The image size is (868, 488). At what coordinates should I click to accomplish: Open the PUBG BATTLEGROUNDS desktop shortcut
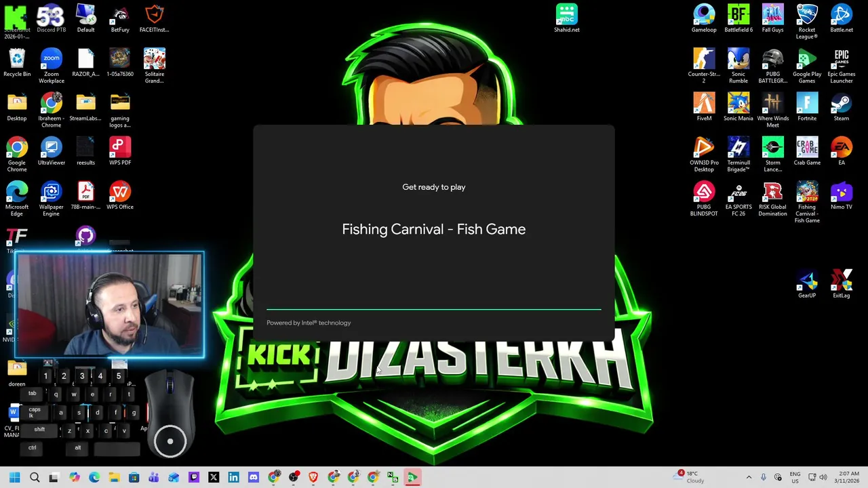[772, 66]
